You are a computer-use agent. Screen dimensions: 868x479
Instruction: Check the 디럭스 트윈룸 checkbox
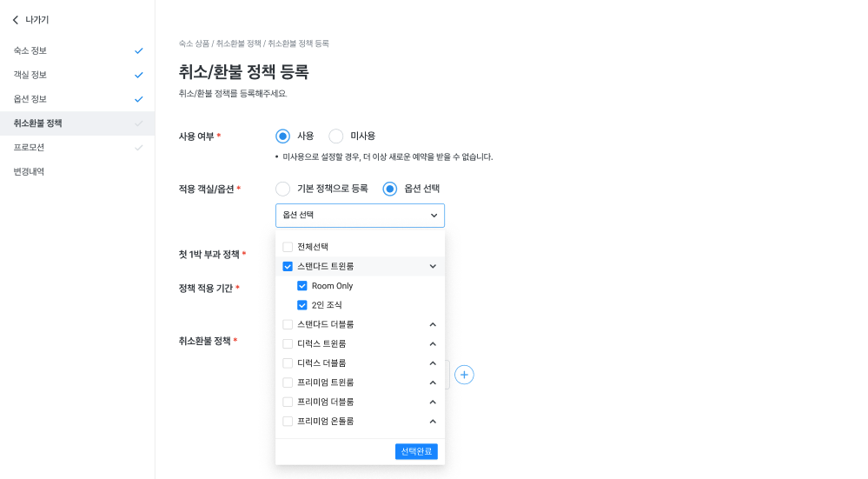pos(288,343)
